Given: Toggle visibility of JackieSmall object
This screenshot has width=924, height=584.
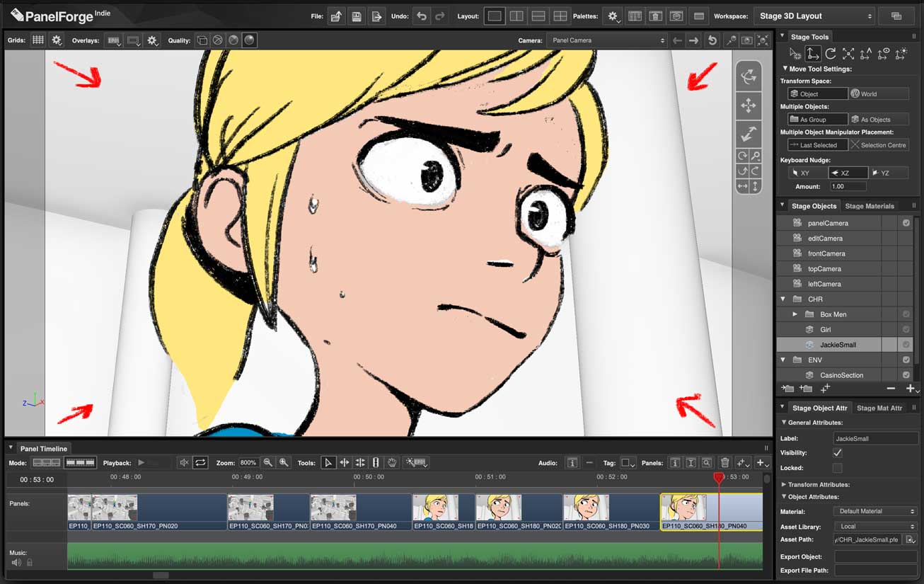Looking at the screenshot, I should (x=906, y=345).
